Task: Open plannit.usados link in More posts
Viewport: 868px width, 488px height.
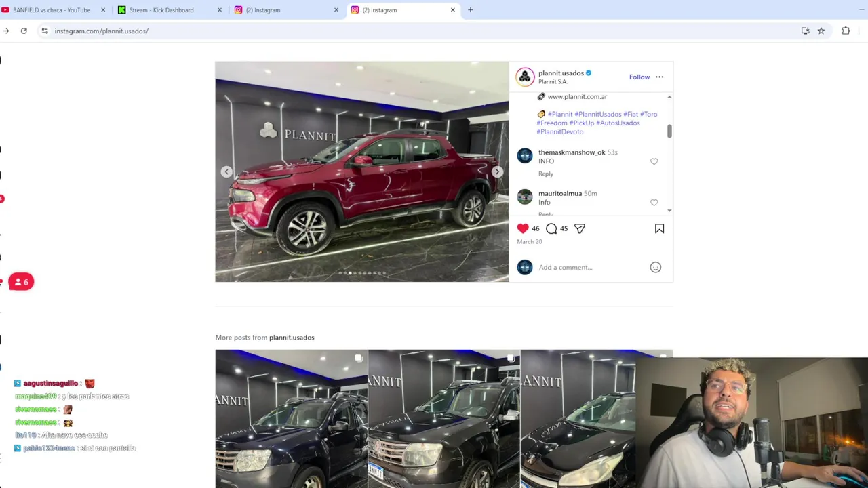Action: click(x=292, y=337)
